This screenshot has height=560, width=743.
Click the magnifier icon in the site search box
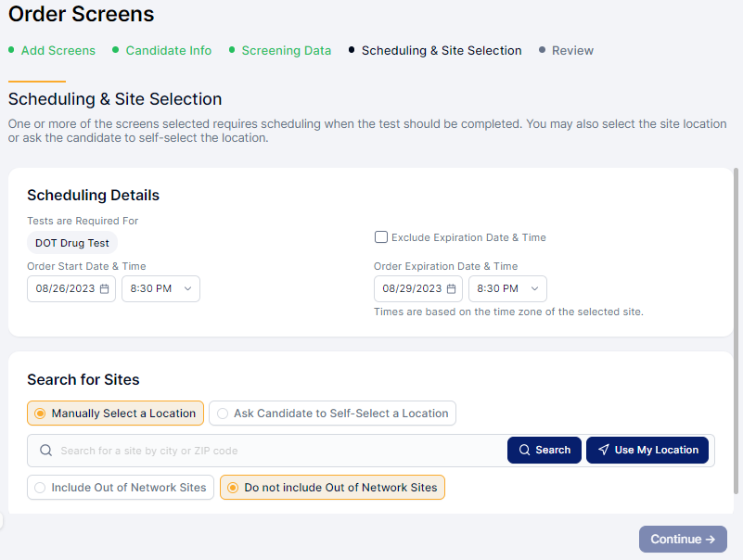(x=45, y=451)
